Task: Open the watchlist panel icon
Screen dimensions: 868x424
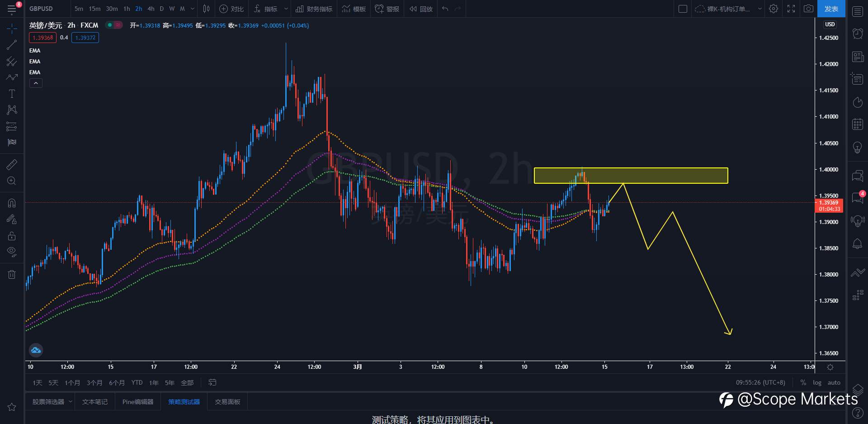Action: (858, 12)
